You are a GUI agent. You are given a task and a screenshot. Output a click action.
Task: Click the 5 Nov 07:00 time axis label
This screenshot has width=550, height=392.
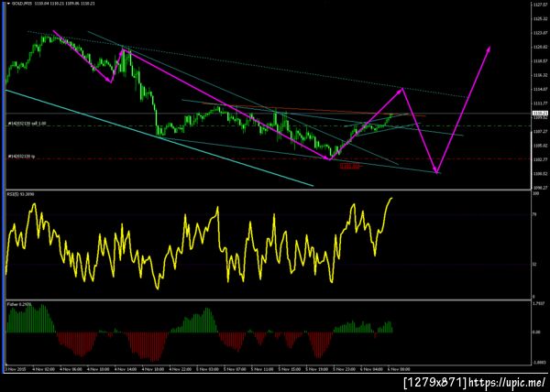pyautogui.click(x=235, y=369)
